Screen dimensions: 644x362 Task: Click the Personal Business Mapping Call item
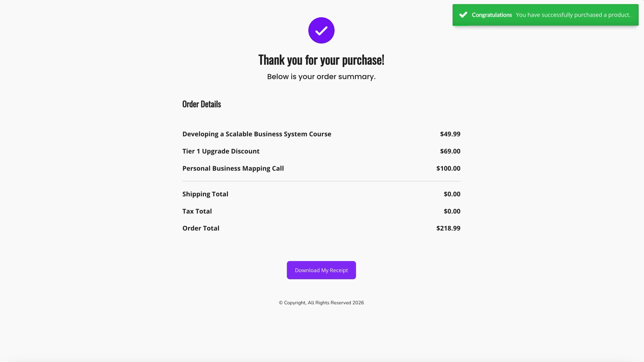pos(233,168)
